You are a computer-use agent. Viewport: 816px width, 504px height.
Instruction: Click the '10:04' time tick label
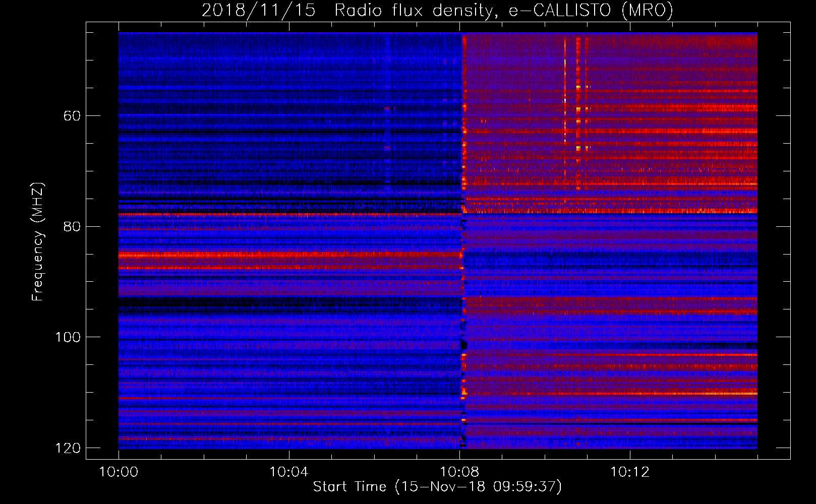[x=289, y=472]
